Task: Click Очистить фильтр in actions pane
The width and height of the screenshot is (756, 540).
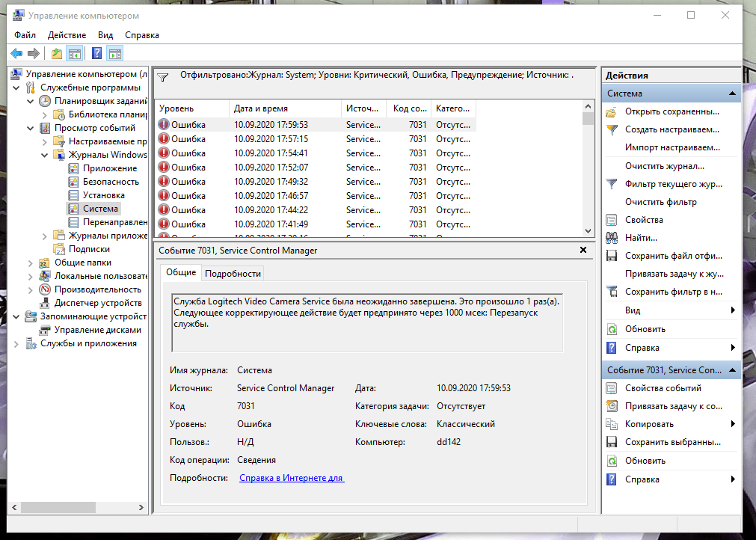Action: tap(660, 202)
